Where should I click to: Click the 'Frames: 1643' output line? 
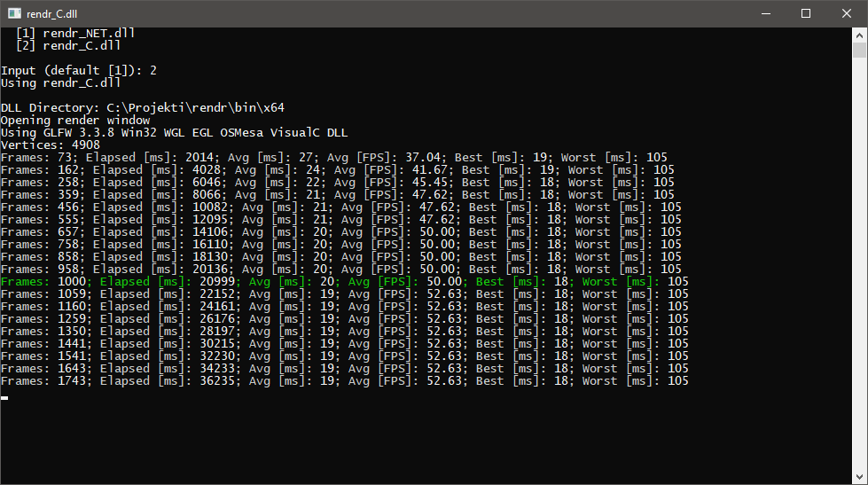tap(344, 368)
